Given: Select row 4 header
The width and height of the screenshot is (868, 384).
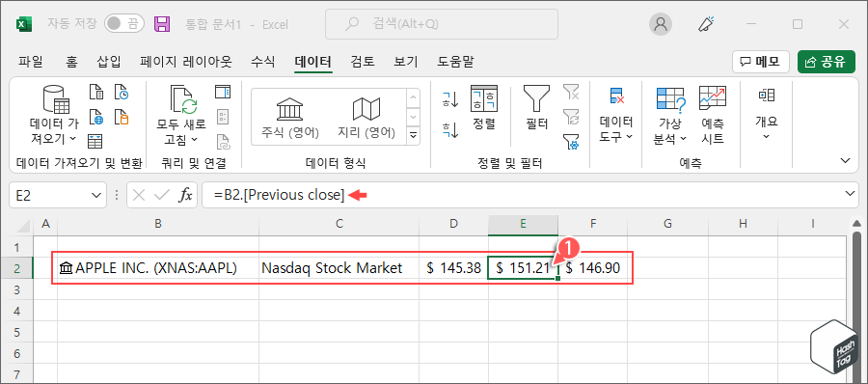Looking at the screenshot, I should [x=16, y=311].
